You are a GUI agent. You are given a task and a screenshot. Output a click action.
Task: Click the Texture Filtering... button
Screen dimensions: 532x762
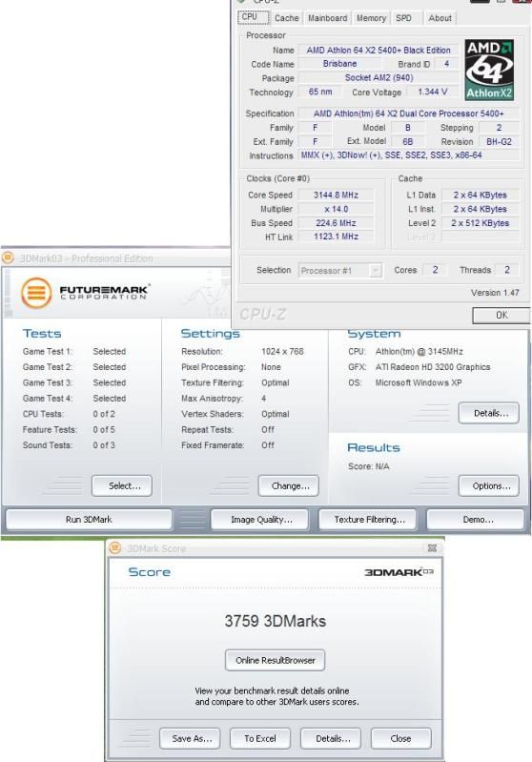pos(368,520)
